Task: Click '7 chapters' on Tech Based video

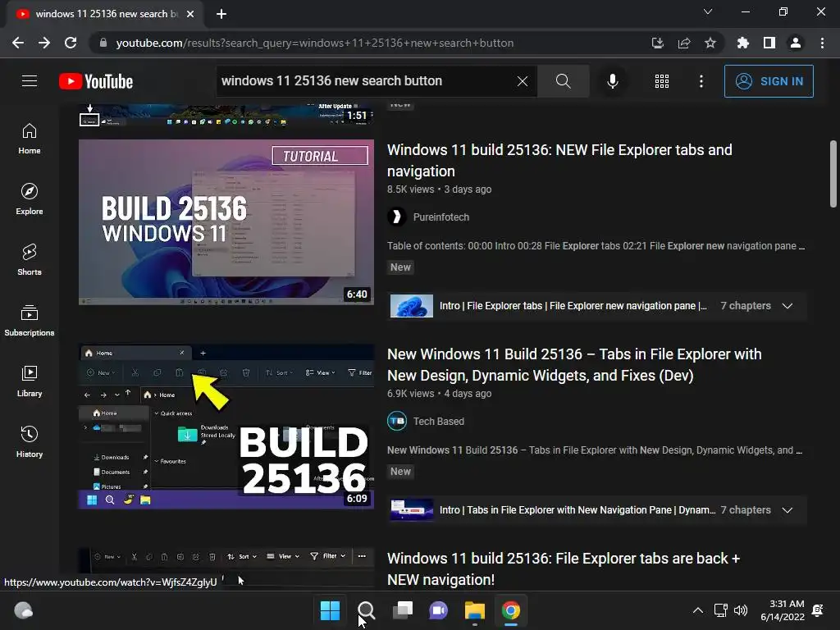Action: (745, 510)
